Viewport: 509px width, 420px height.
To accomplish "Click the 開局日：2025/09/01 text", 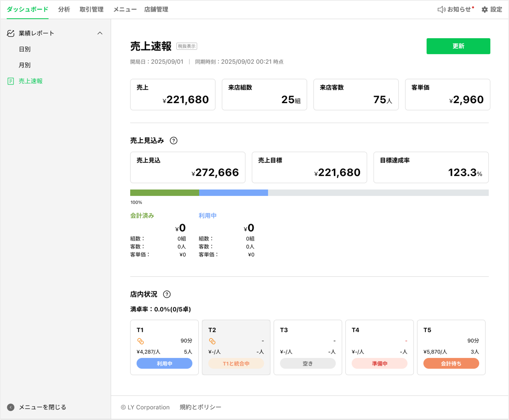I will pyautogui.click(x=157, y=62).
